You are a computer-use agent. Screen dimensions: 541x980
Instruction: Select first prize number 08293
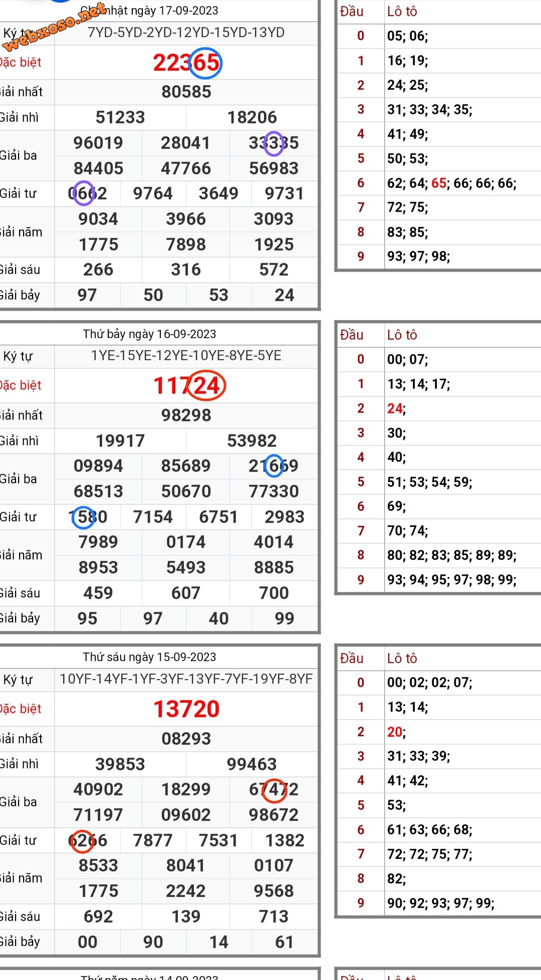186,739
